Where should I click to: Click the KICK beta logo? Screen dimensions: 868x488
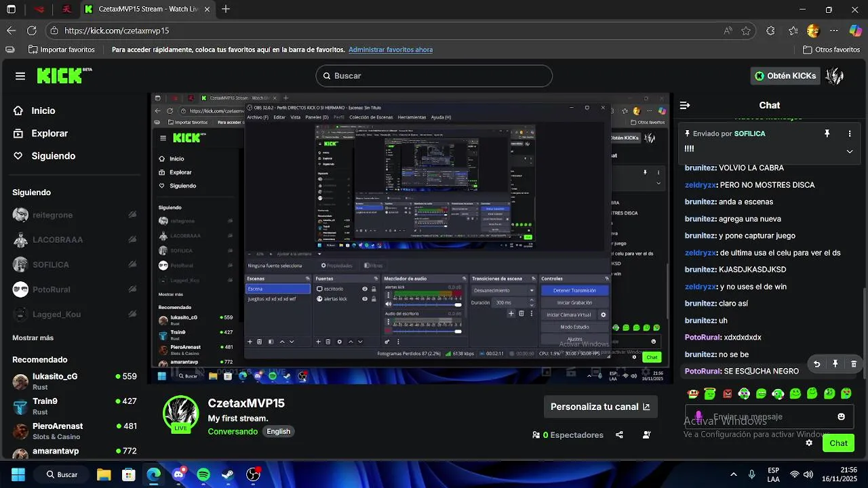[x=64, y=75]
